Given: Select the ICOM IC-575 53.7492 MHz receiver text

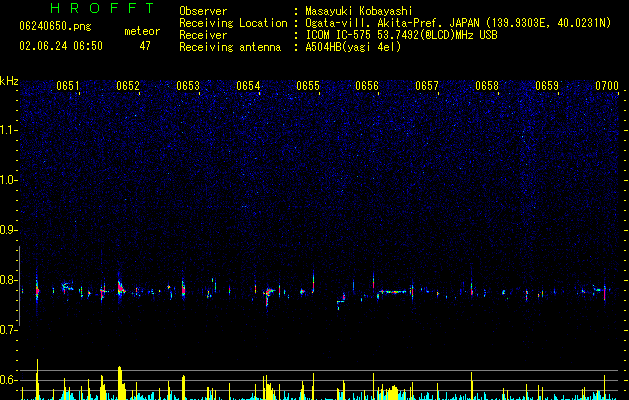Looking at the screenshot, I should [401, 35].
